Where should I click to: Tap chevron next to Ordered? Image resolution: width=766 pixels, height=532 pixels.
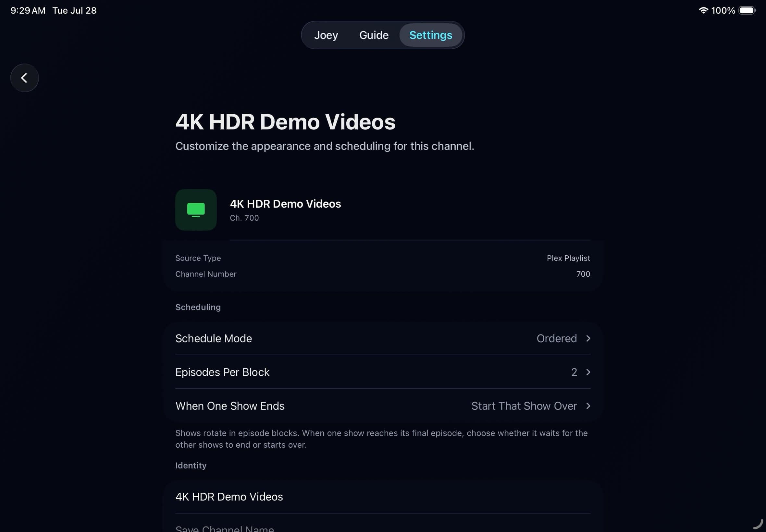pyautogui.click(x=588, y=338)
